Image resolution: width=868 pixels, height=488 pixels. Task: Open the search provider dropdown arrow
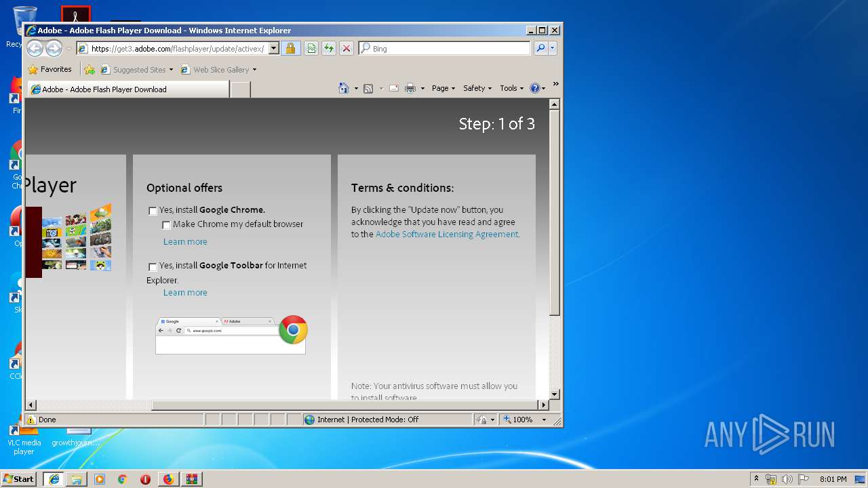click(553, 48)
